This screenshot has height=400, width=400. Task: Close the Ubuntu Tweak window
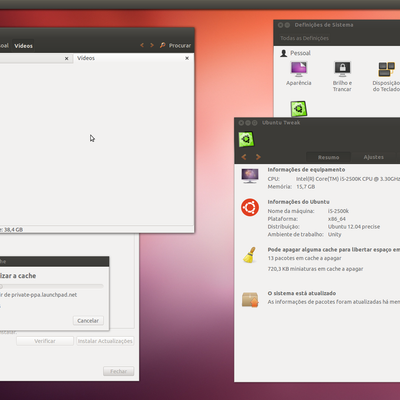(x=241, y=123)
